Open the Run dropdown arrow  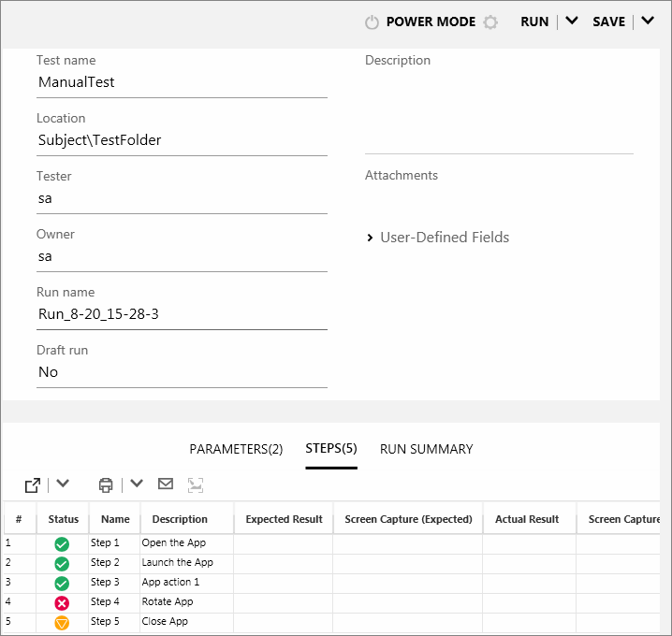[572, 22]
